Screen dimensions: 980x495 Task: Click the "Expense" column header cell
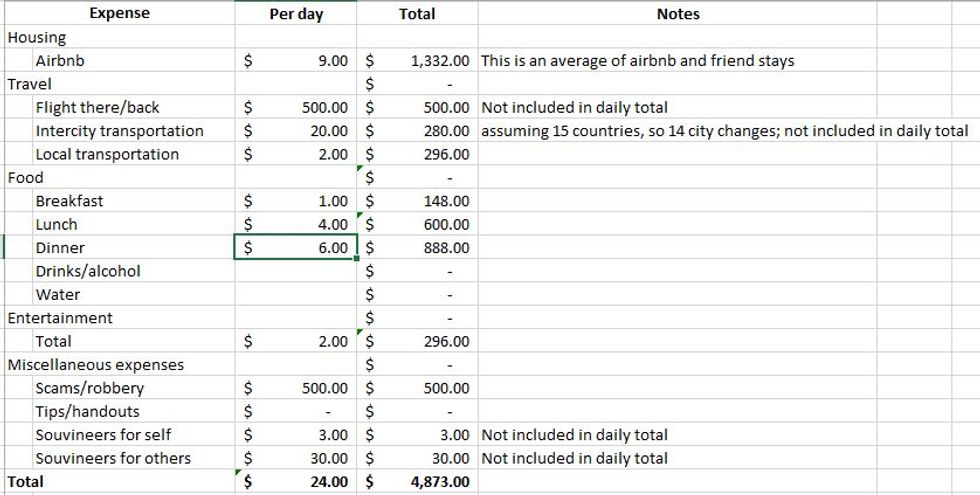tap(119, 14)
